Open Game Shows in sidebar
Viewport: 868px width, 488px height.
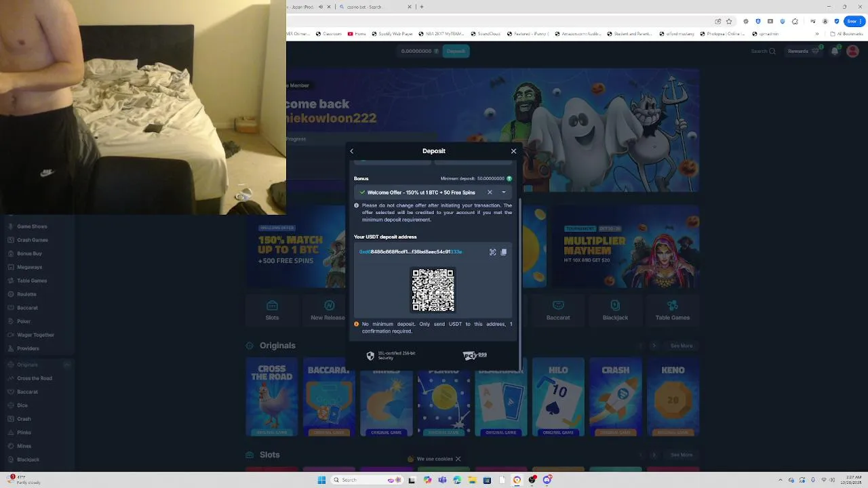click(32, 226)
